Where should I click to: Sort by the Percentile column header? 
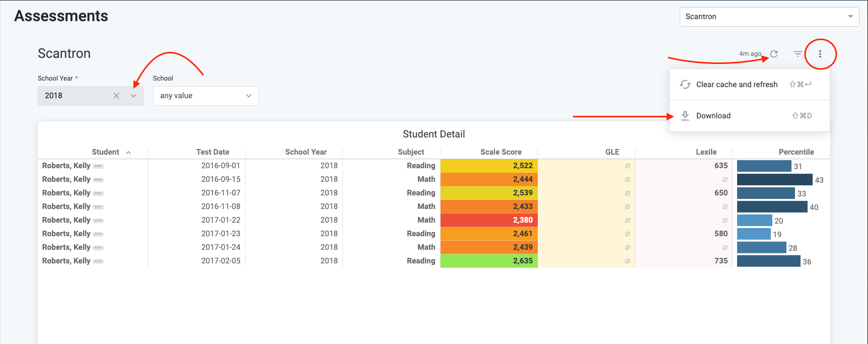796,152
